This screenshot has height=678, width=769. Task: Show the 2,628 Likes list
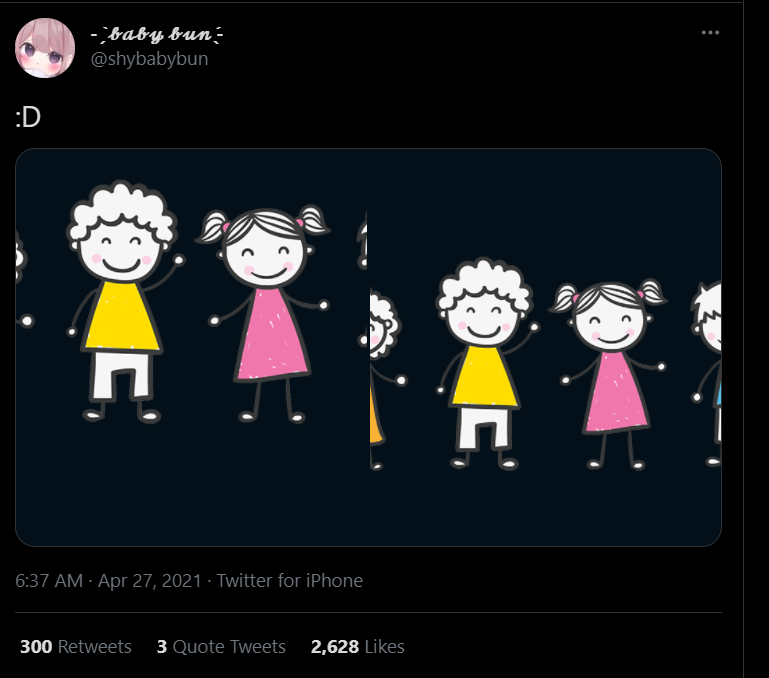(x=358, y=647)
